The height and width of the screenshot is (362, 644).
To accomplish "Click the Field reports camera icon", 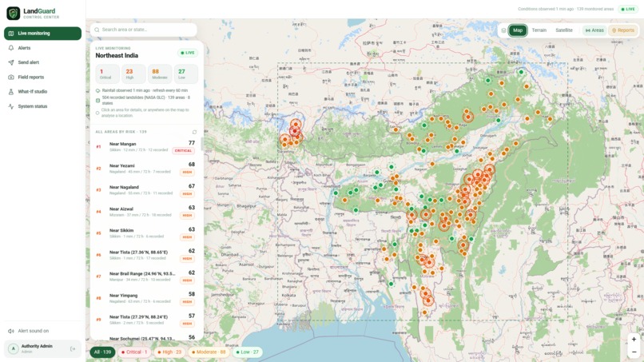I will pos(11,78).
